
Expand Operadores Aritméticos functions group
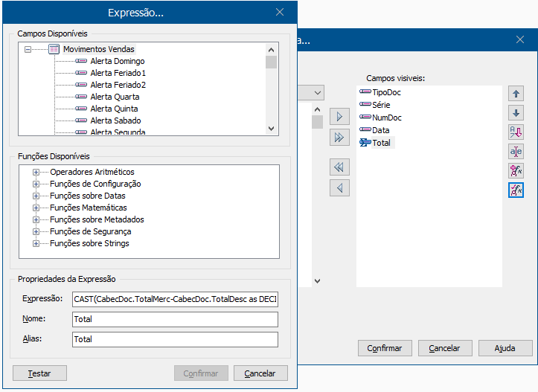coord(36,172)
